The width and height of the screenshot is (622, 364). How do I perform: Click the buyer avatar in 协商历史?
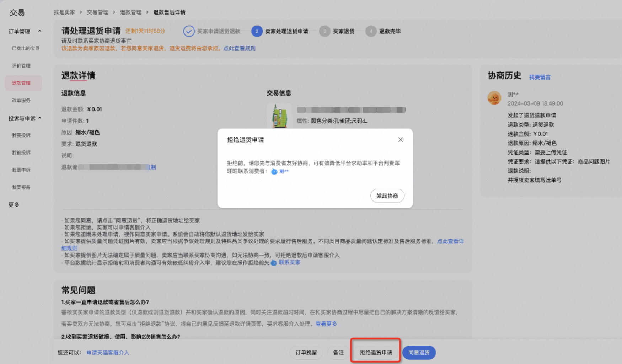click(494, 98)
